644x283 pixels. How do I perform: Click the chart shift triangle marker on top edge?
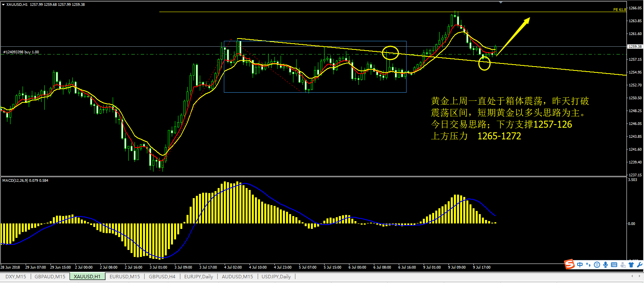[x=501, y=2]
